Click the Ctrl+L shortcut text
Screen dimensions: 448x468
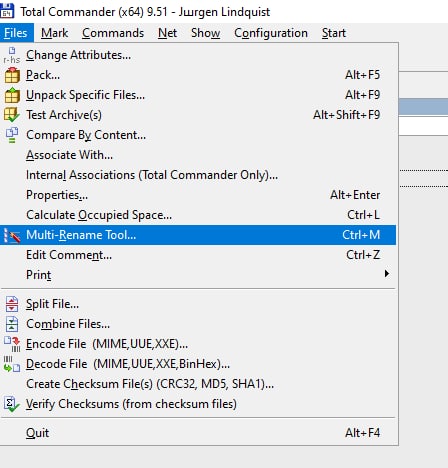coord(363,215)
